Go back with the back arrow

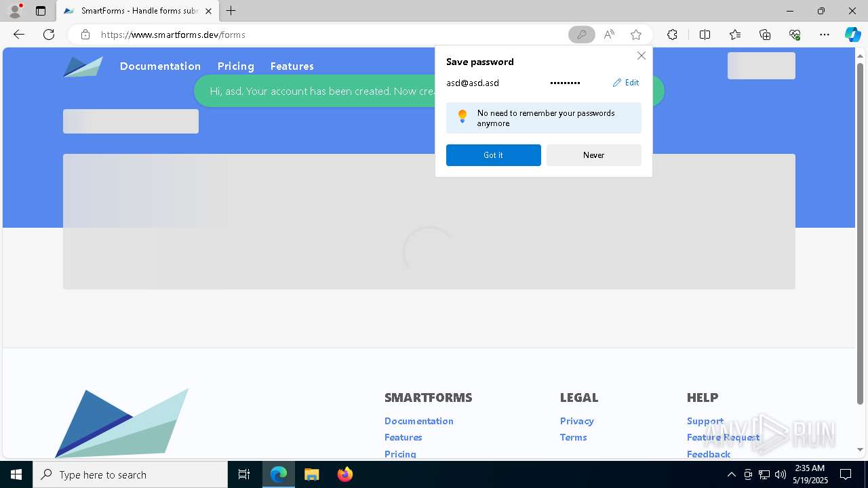19,35
